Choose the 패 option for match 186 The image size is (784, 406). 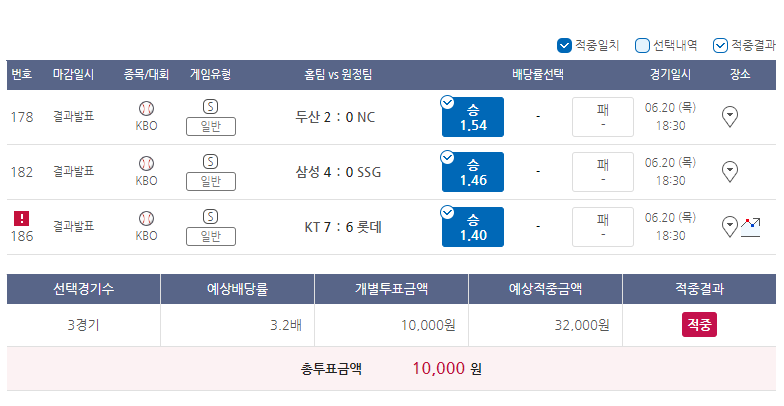(x=602, y=227)
